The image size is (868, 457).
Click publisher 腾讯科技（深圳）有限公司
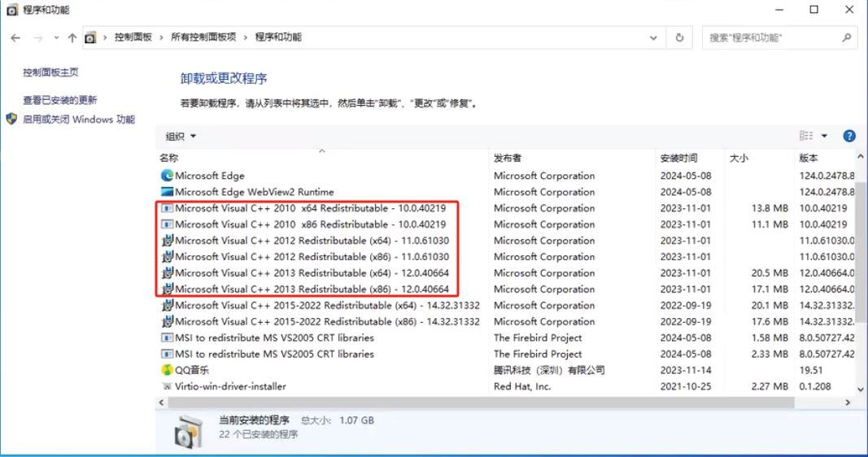[x=549, y=370]
